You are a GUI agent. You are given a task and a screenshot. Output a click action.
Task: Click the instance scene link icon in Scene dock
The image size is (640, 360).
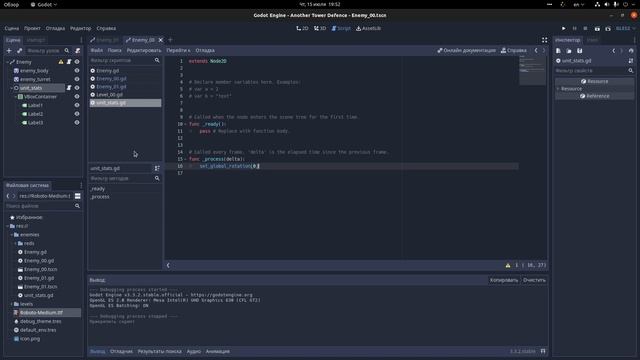[x=20, y=51]
